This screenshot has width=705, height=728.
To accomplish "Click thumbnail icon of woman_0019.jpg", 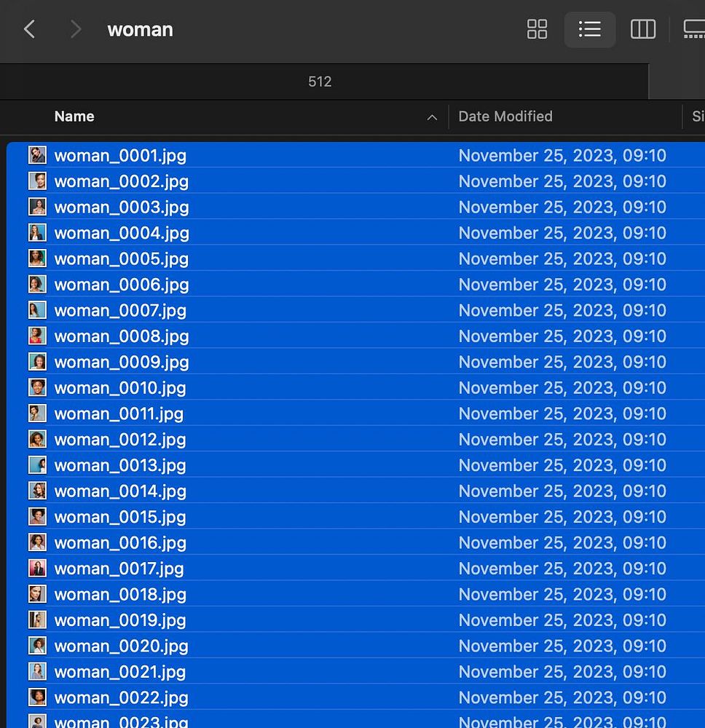I will point(37,620).
